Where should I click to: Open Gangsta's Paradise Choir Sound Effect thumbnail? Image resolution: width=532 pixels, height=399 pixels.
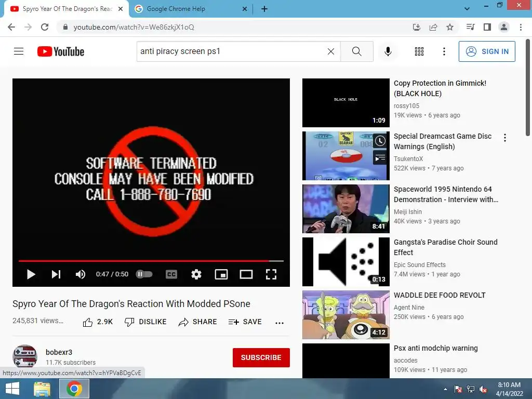click(345, 262)
